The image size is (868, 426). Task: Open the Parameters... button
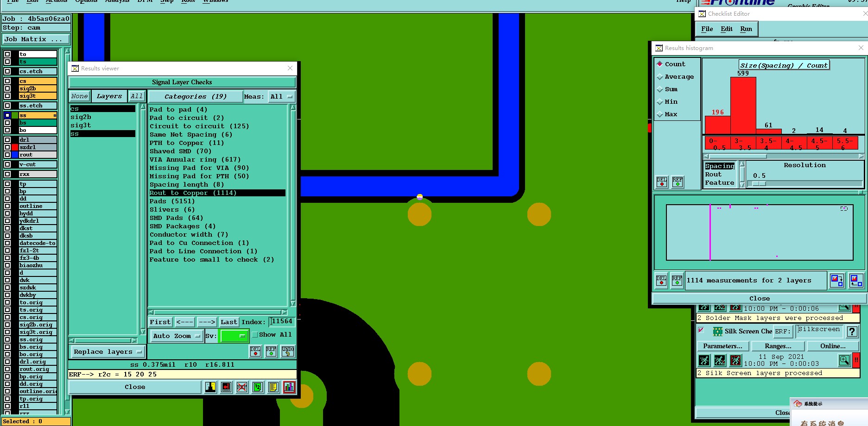tap(722, 346)
